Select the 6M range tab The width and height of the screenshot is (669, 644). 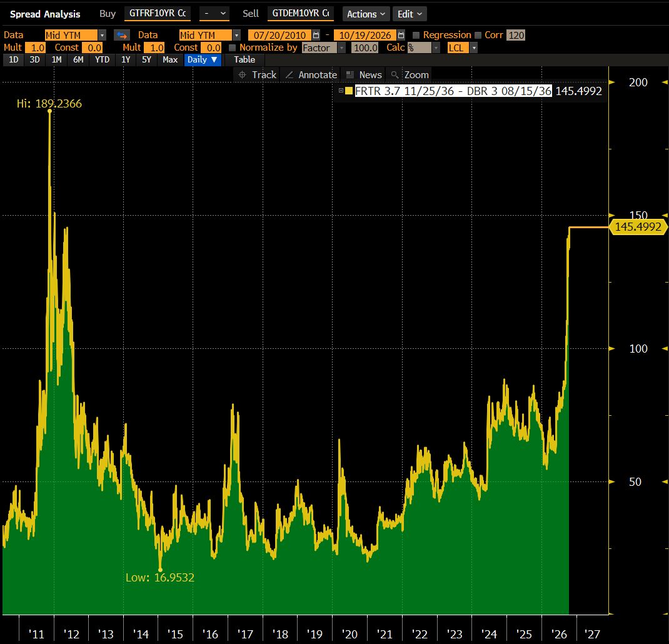78,60
